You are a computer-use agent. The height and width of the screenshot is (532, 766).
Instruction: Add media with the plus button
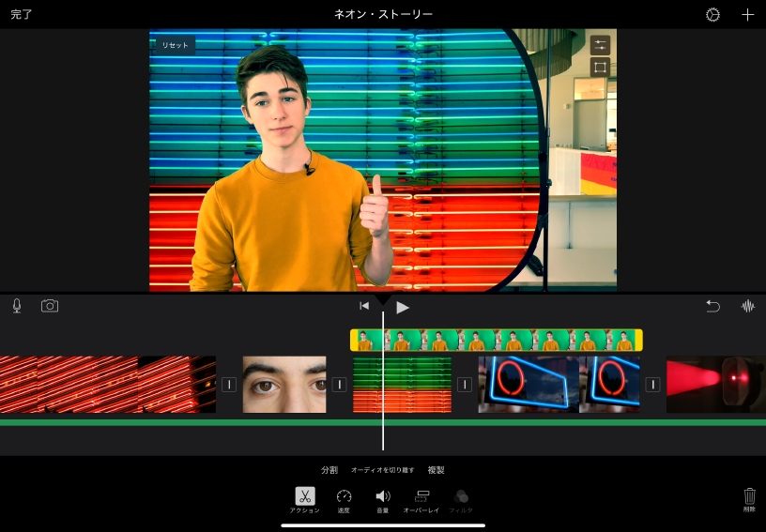point(748,15)
